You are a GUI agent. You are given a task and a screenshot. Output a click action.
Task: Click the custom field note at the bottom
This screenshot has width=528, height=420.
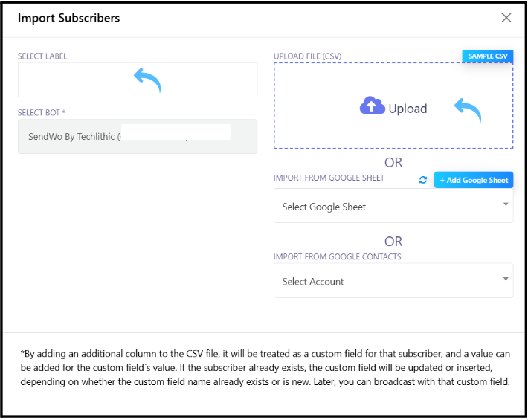click(x=263, y=367)
